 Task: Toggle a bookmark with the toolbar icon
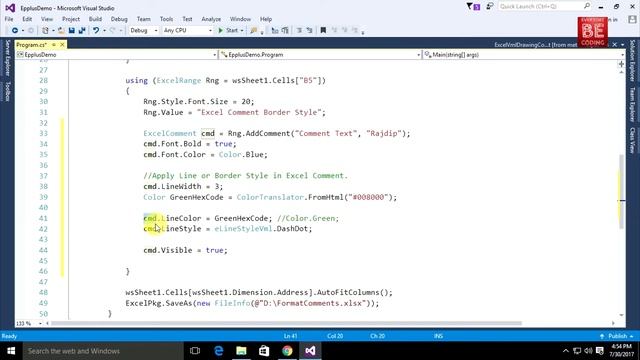(323, 31)
